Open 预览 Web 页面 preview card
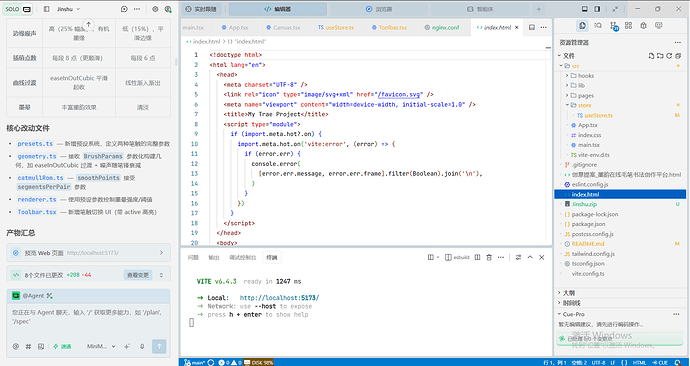The width and height of the screenshot is (690, 366). point(88,253)
